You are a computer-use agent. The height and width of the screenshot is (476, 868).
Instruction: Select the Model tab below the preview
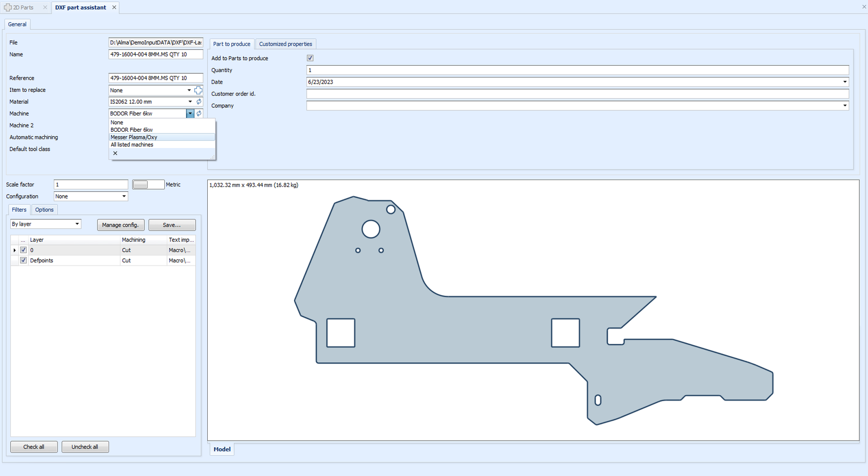point(222,449)
